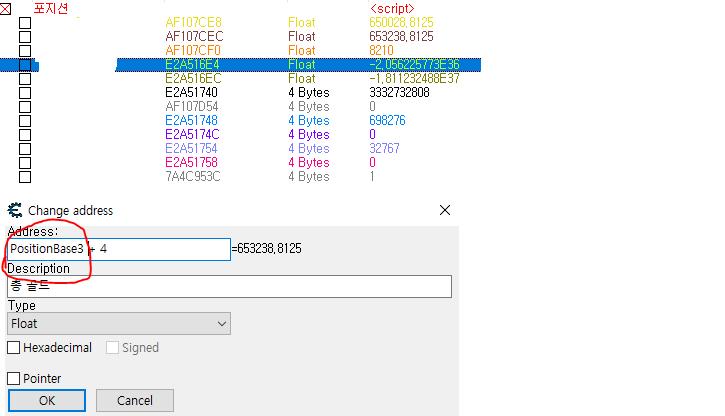The height and width of the screenshot is (416, 725).
Task: Toggle the red X-marked 포지션 script checkbox
Action: [6, 9]
